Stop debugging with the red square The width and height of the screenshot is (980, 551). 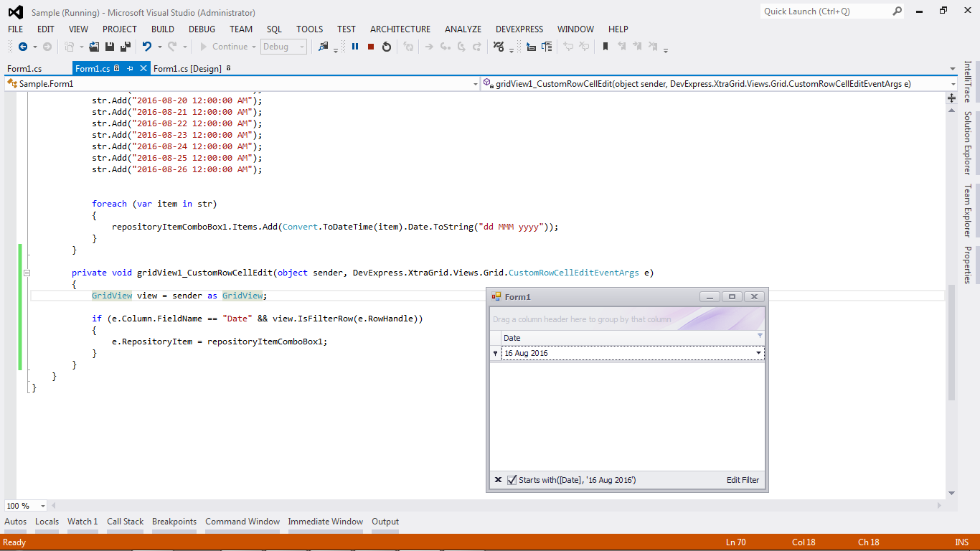tap(371, 47)
